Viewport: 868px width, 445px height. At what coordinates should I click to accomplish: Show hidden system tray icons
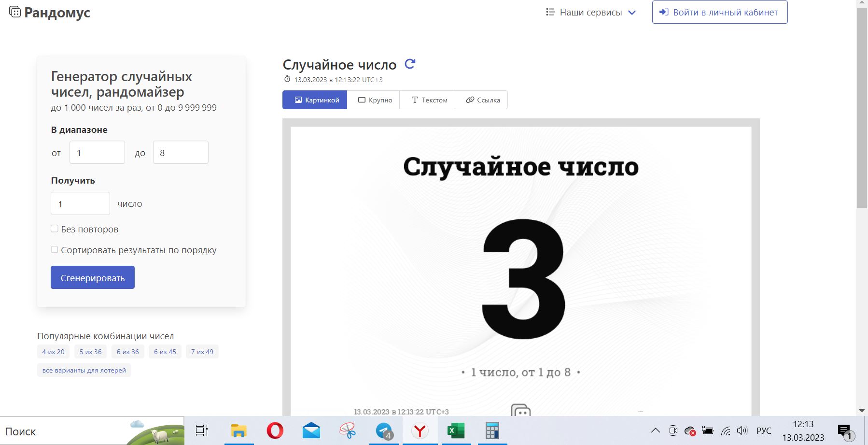coord(655,431)
